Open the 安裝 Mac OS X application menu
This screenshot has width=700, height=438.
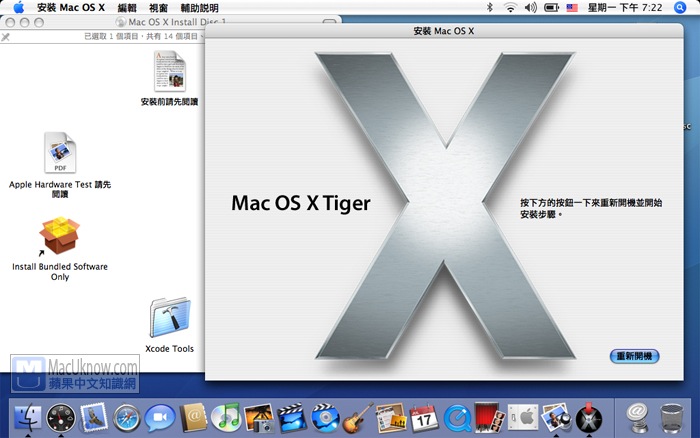[71, 8]
